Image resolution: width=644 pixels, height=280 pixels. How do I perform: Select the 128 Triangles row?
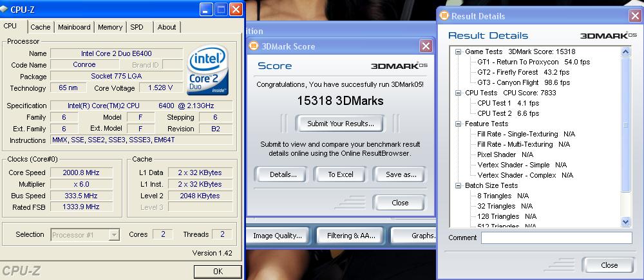pos(507,216)
